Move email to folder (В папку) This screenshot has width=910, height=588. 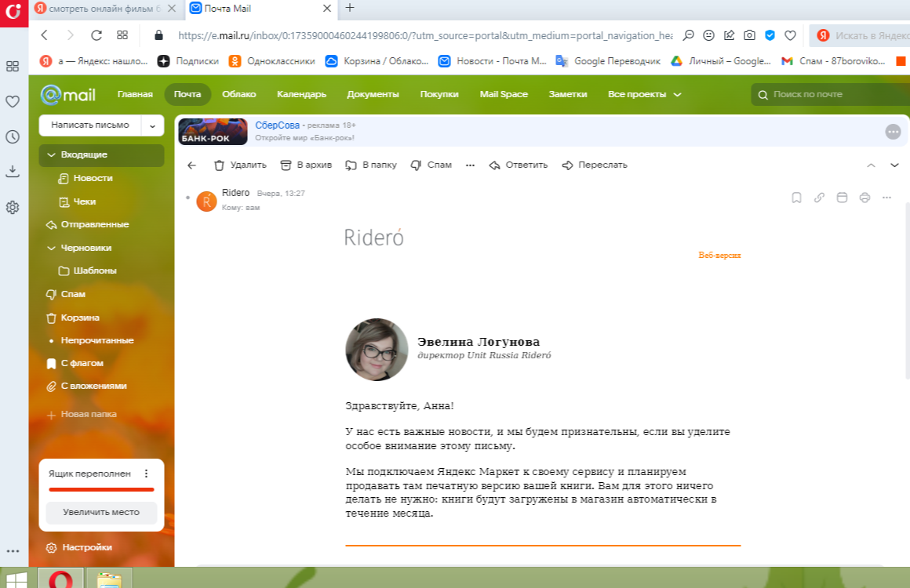pyautogui.click(x=371, y=165)
